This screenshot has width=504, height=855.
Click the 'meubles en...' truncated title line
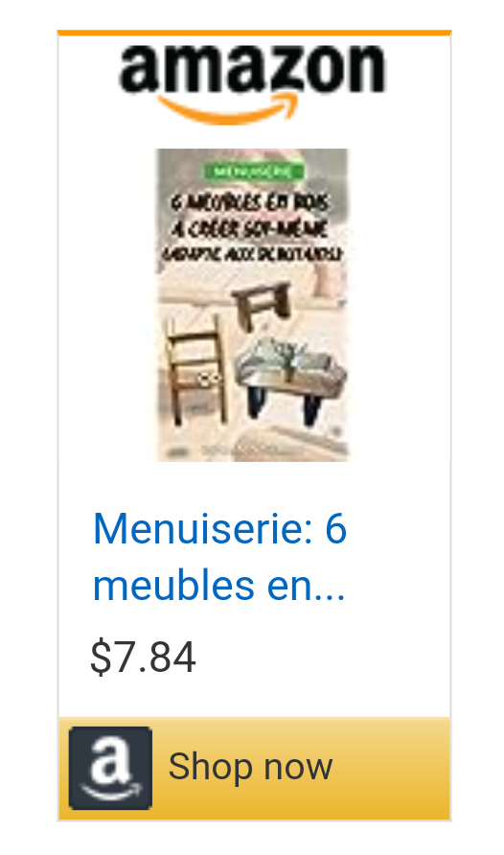click(x=219, y=585)
